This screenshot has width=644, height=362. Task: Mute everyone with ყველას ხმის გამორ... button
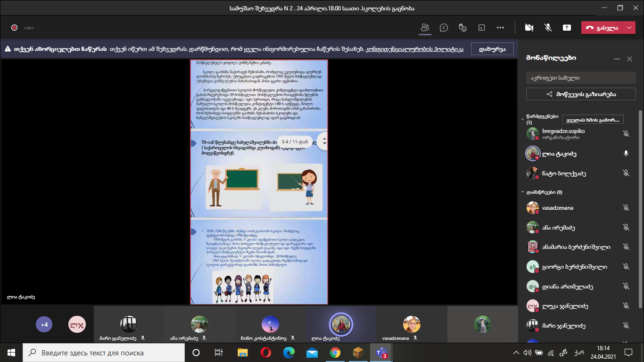tap(594, 119)
